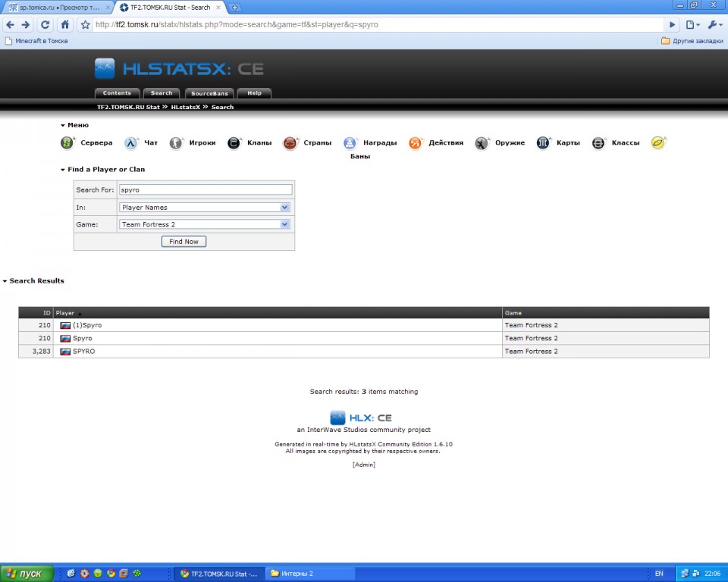
Task: Collapse the Search Results section
Action: (x=5, y=281)
